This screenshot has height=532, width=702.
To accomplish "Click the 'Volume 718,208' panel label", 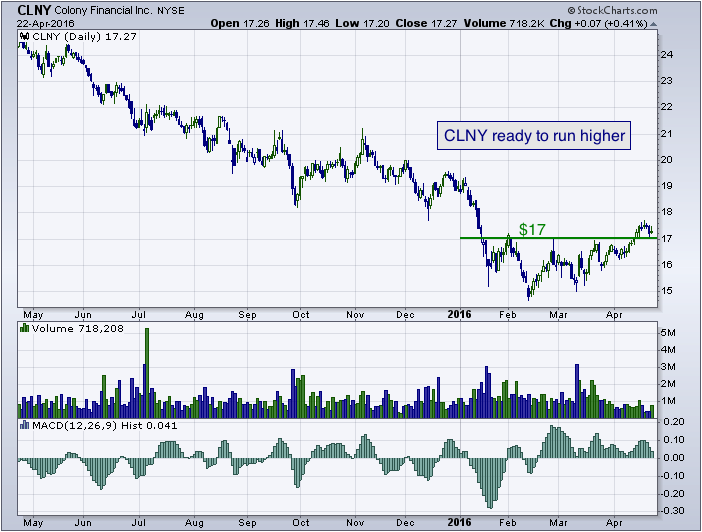I will coord(78,329).
